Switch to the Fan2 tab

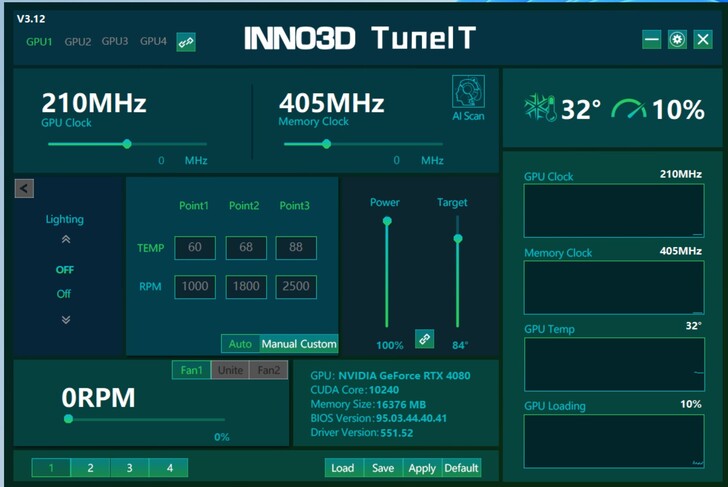[x=269, y=370]
